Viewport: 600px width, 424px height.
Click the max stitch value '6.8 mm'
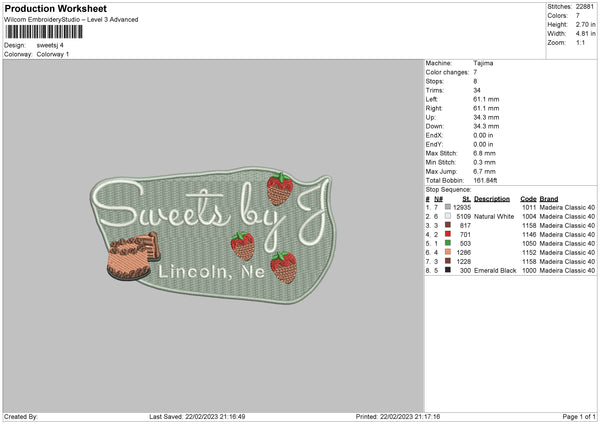pos(484,153)
